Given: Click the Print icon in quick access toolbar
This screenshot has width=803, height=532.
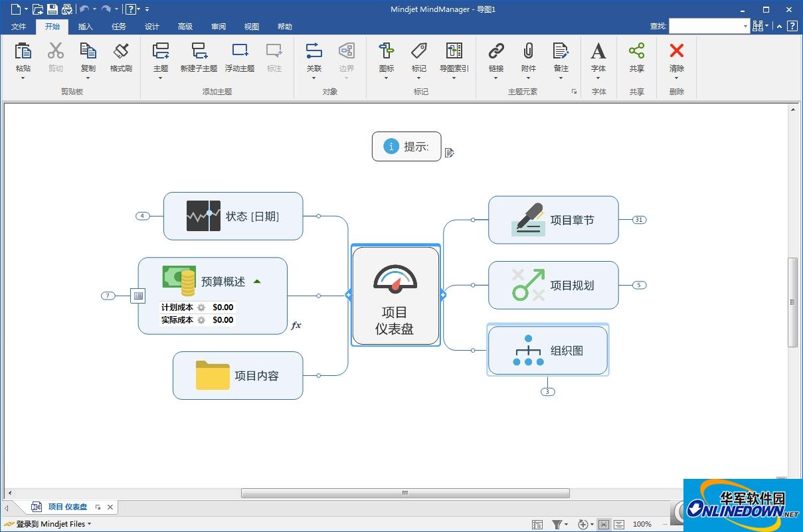Looking at the screenshot, I should coord(66,9).
